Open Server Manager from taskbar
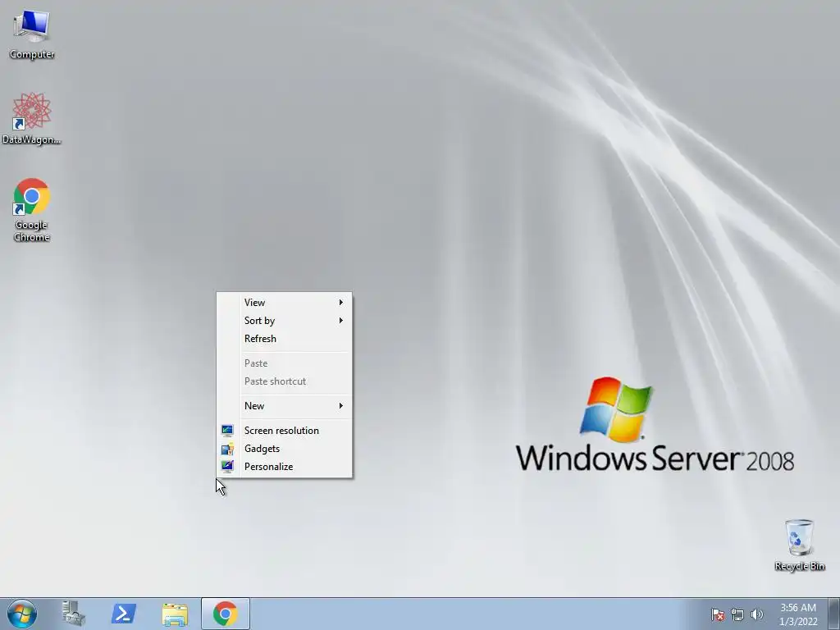This screenshot has width=840, height=630. point(73,614)
